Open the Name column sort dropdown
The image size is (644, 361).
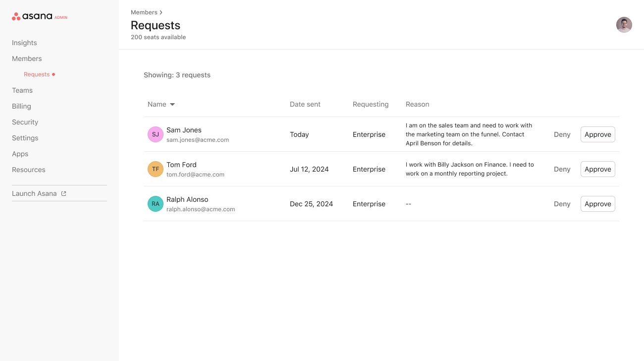pyautogui.click(x=172, y=104)
